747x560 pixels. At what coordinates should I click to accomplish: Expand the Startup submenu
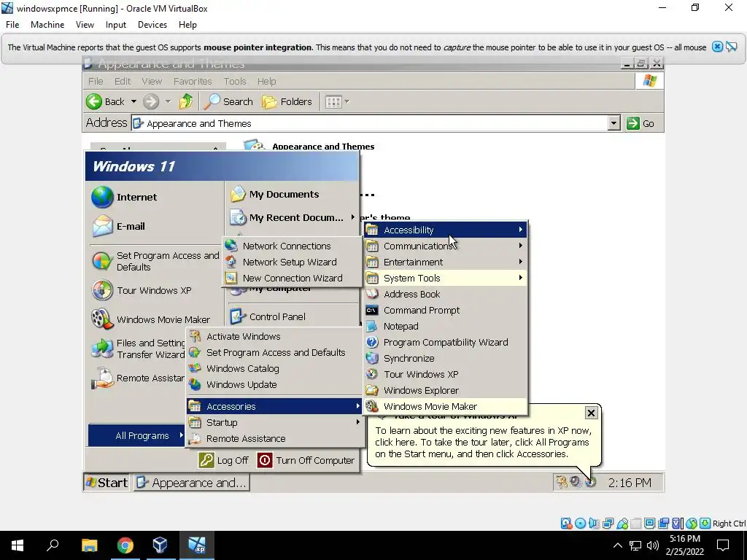pos(274,422)
